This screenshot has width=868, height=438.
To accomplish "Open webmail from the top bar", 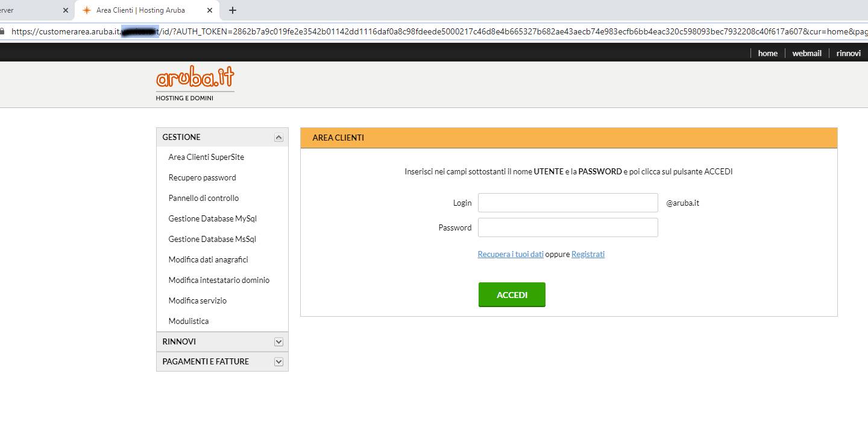I will [x=807, y=53].
